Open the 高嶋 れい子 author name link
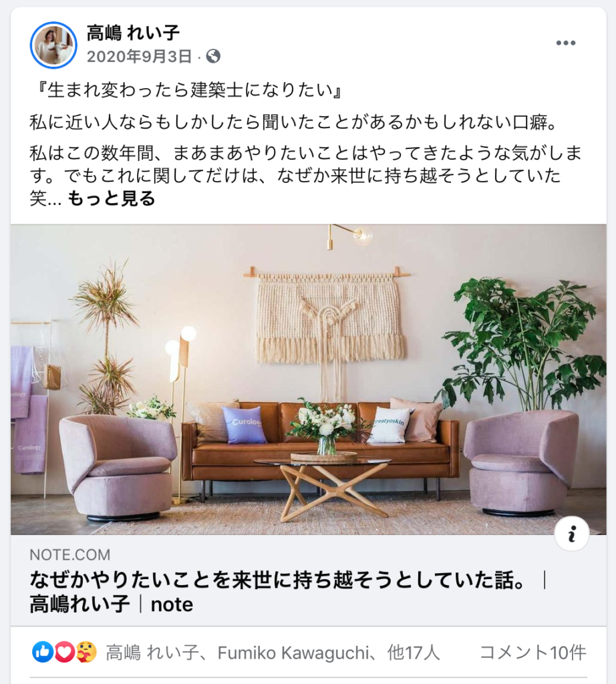616x684 pixels. [133, 33]
